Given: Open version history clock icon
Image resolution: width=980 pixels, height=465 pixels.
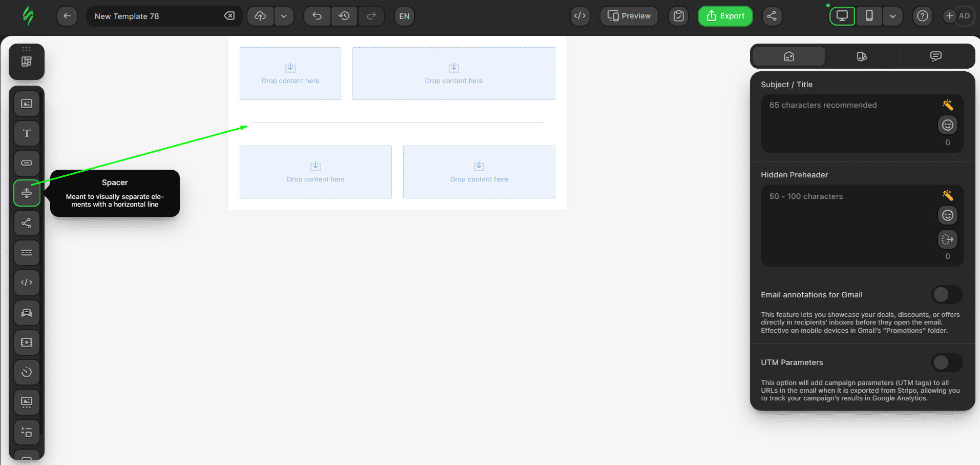Looking at the screenshot, I should (x=344, y=16).
